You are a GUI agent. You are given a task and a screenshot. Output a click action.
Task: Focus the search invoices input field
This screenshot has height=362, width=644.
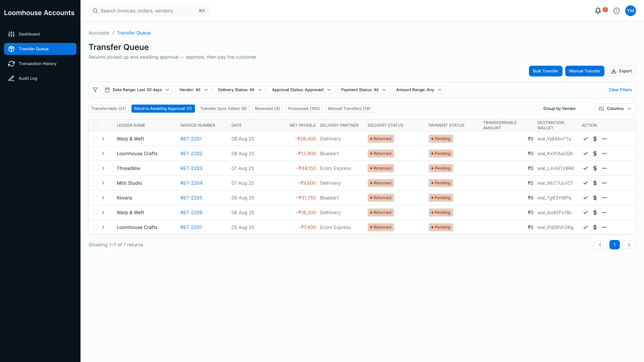pos(149,11)
